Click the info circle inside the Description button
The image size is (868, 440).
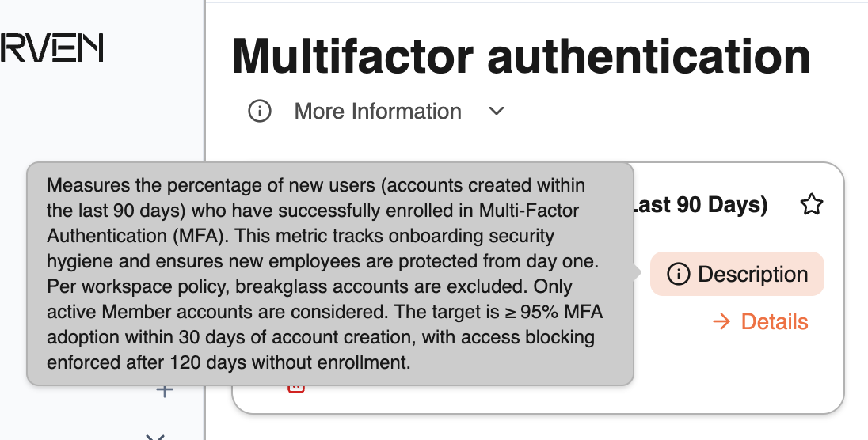(x=678, y=274)
